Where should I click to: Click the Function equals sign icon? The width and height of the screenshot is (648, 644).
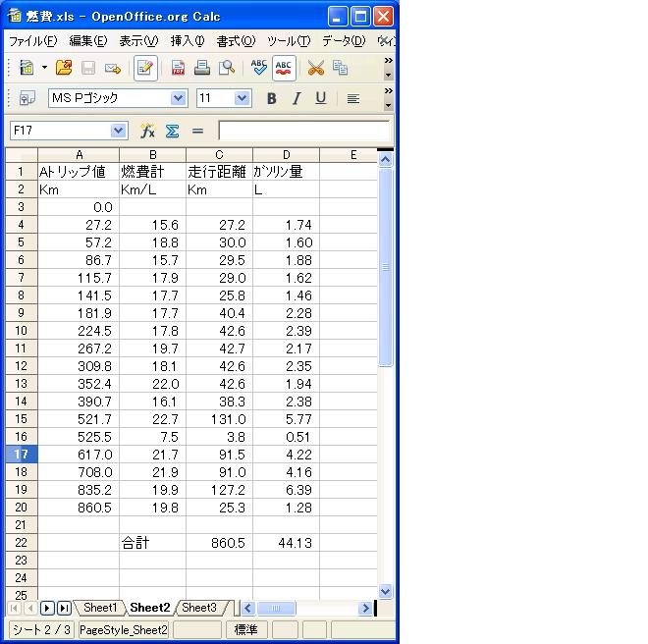(x=197, y=131)
